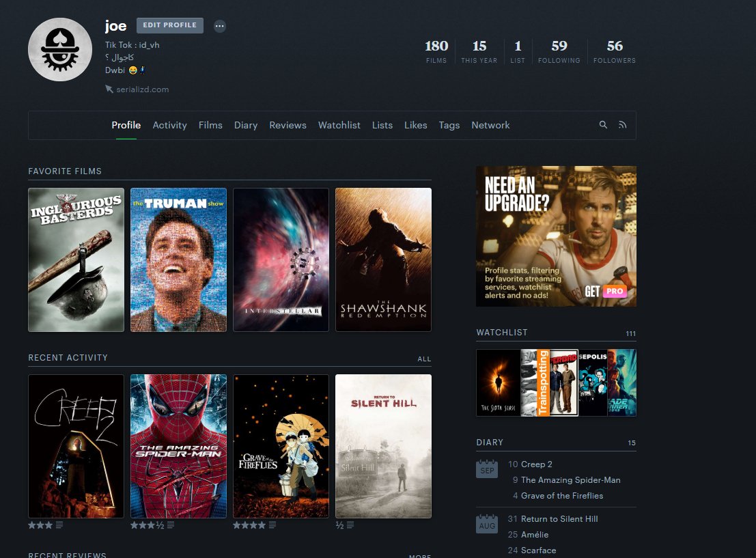Open review icon under Return to Silent Hill
Image resolution: width=756 pixels, height=558 pixels.
tap(350, 525)
